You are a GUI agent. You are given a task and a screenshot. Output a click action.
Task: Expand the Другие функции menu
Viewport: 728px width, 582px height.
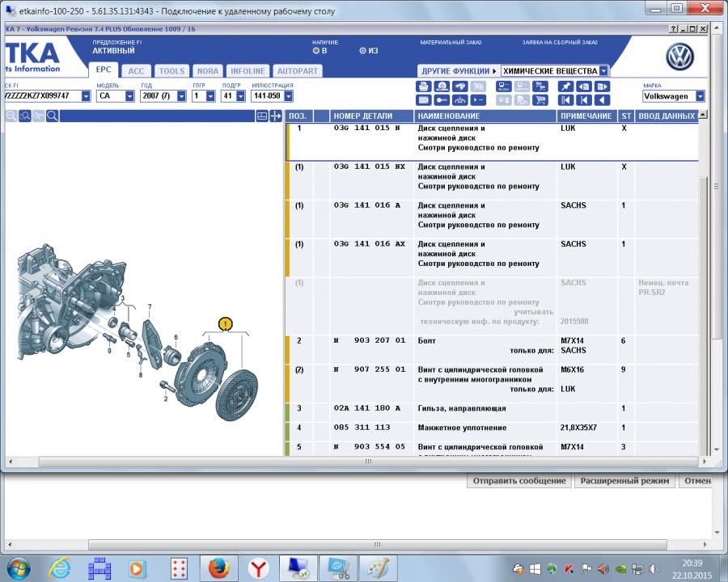[x=459, y=71]
